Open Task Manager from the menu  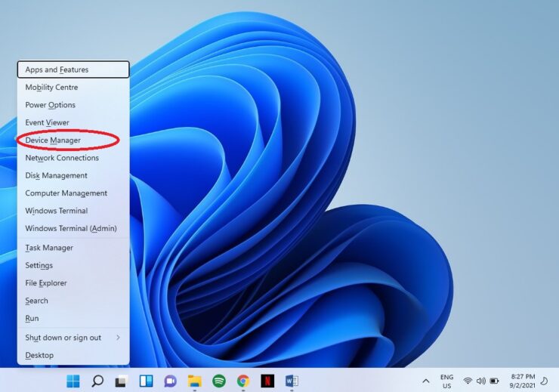click(73, 248)
